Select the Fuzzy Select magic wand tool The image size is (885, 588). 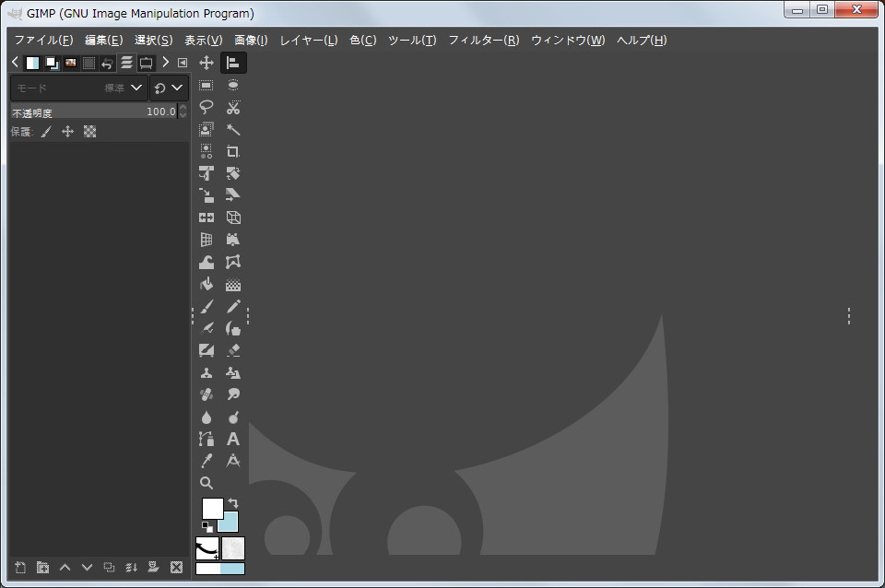[x=233, y=129]
